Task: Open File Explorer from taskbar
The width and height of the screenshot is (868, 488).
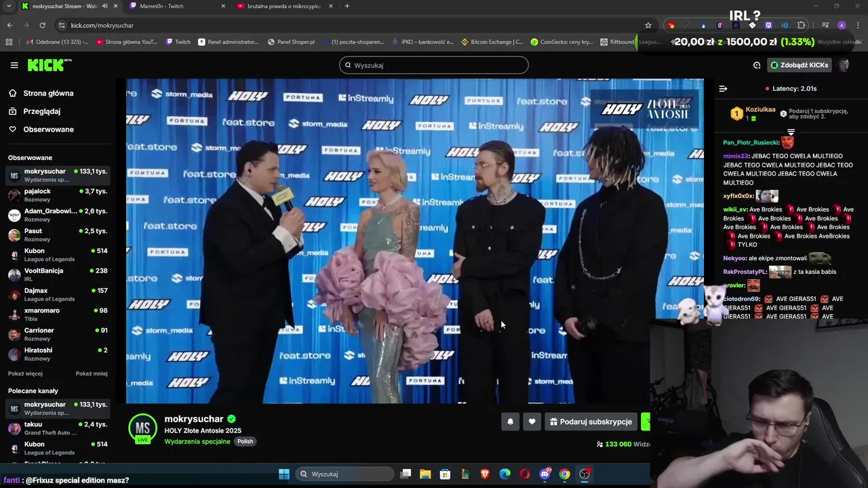Action: point(425,474)
